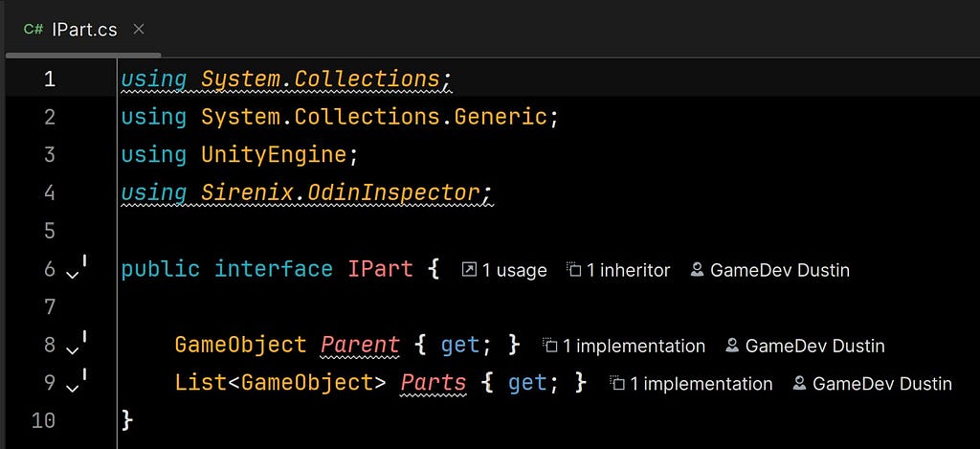Open '1 implementation' hint for Parent property

click(624, 346)
